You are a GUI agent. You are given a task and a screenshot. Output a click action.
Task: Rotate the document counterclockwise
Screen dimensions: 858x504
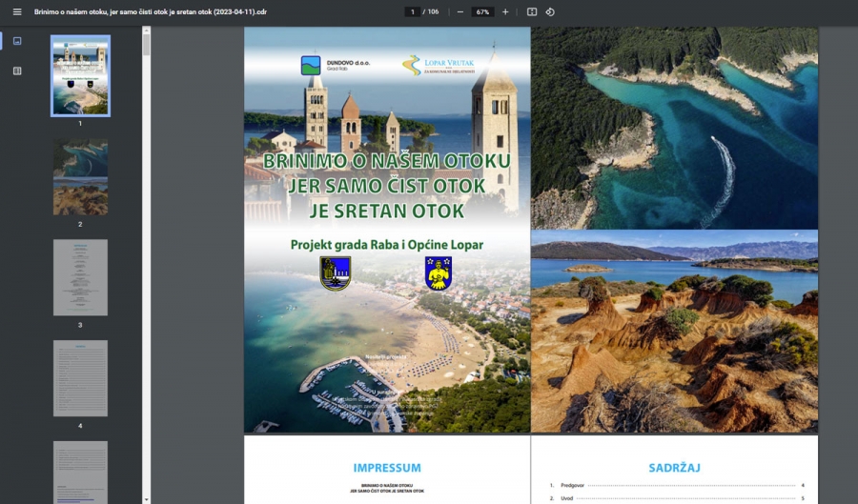(x=550, y=11)
